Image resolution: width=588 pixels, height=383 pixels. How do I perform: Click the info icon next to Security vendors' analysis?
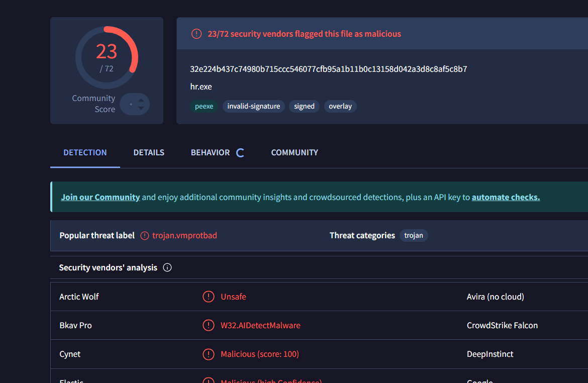click(x=168, y=268)
